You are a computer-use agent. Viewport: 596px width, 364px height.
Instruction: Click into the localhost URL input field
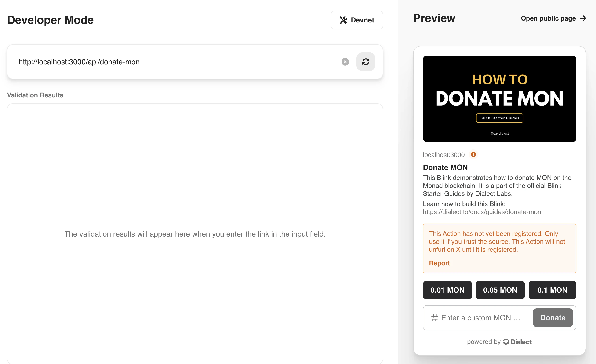169,62
